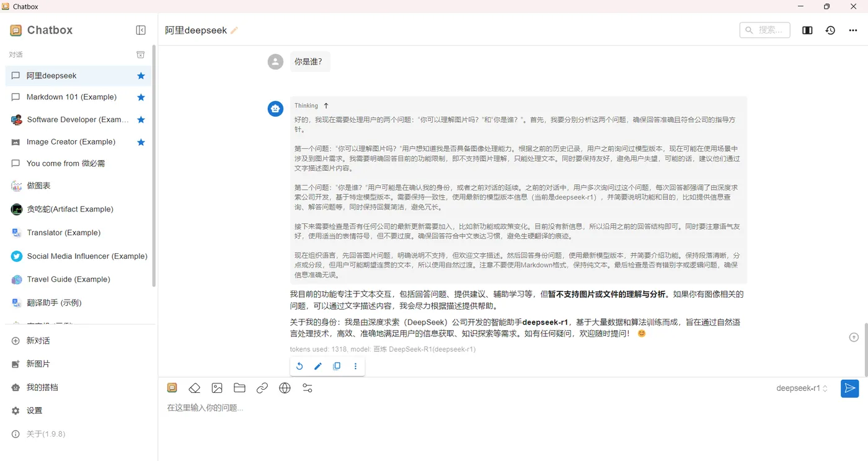Open the Travel Guide (Example) conversation
Viewport: 868px width, 461px height.
(x=78, y=280)
